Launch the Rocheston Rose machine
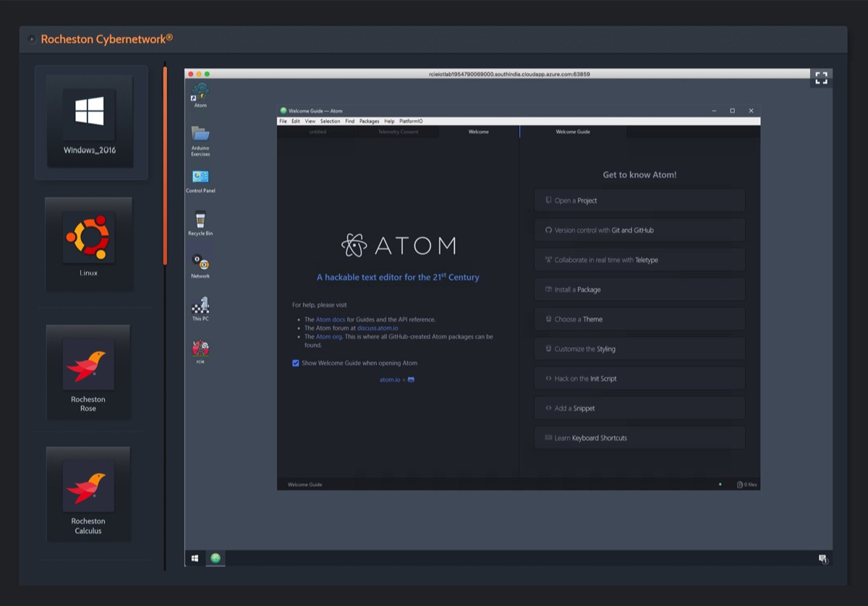The image size is (868, 606). pos(88,372)
